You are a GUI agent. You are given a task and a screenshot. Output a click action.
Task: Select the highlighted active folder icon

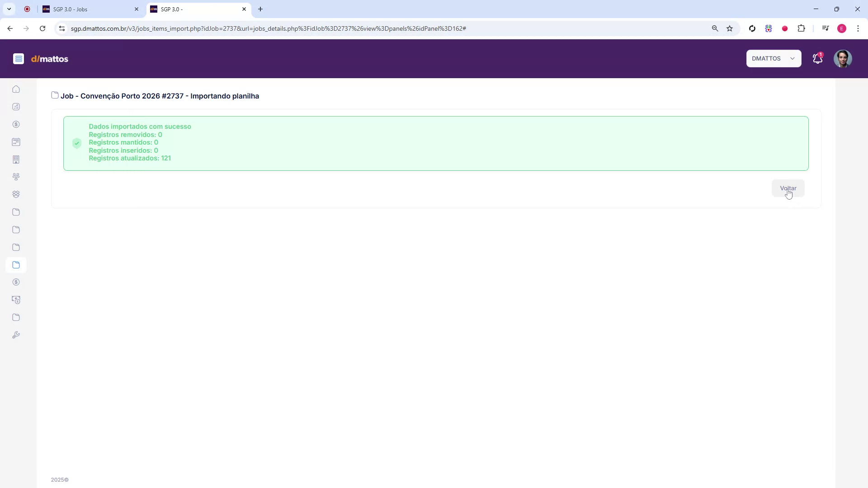16,265
